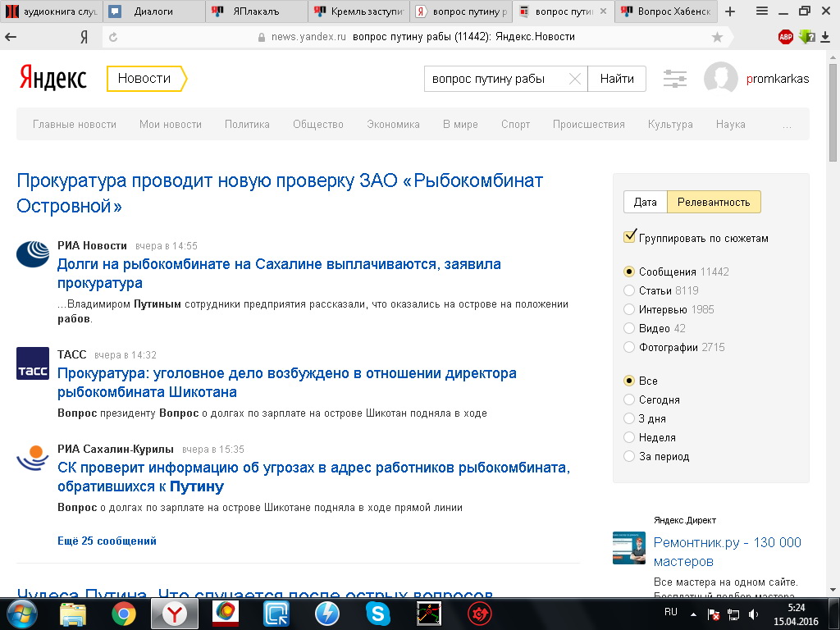Viewport: 840px width, 630px height.
Task: Clear the search query with the X icon
Action: point(574,79)
